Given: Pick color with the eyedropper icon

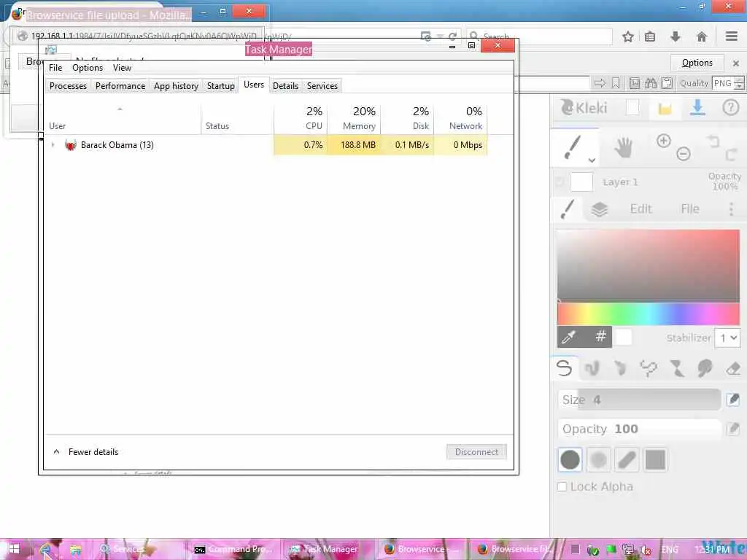Looking at the screenshot, I should tap(569, 337).
